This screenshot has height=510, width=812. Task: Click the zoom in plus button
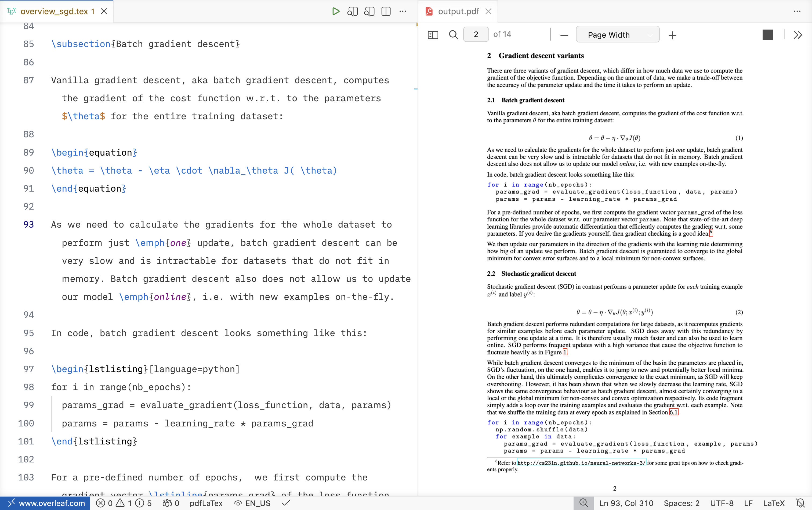pos(672,35)
